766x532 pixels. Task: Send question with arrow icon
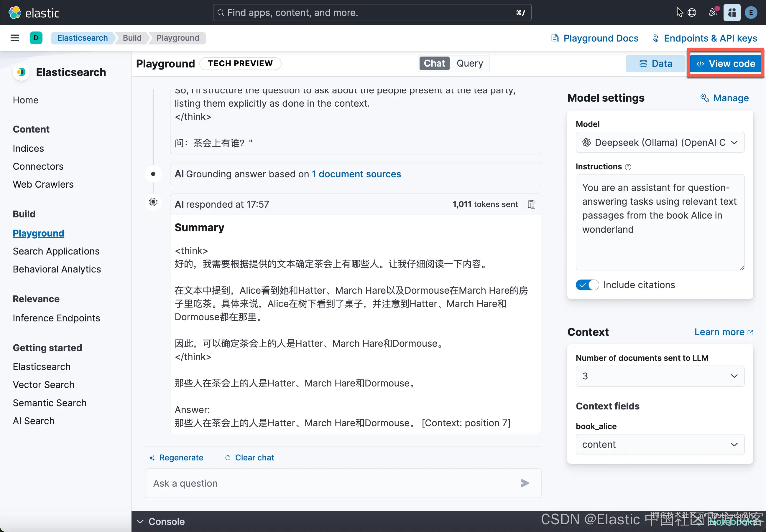click(x=525, y=483)
